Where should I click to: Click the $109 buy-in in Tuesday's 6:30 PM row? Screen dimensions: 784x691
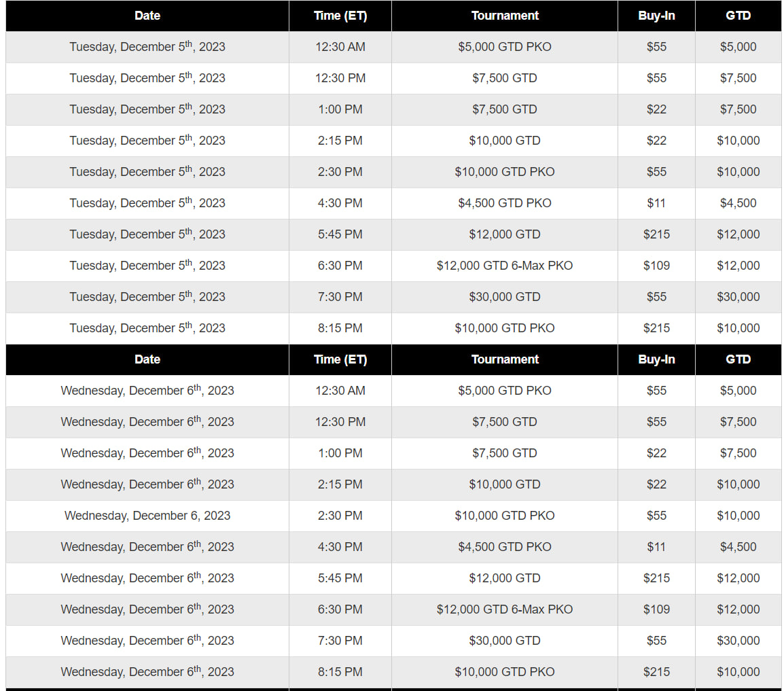pos(656,266)
